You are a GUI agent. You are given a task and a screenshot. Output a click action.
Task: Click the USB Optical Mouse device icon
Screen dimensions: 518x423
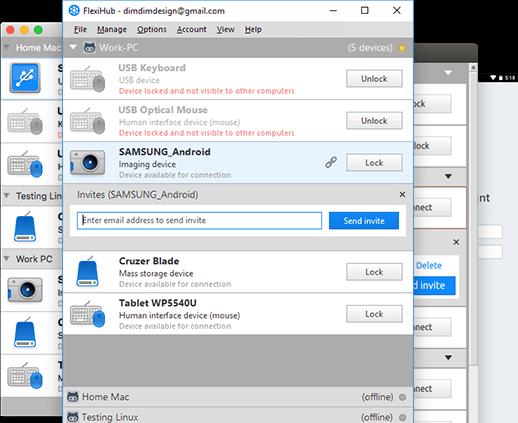coord(87,121)
